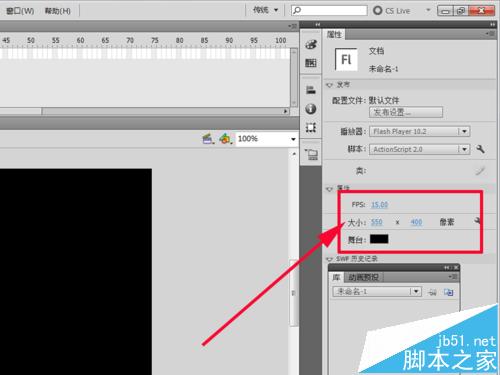Click the Edit Scene clapperboard icon
The height and width of the screenshot is (375, 500).
click(208, 139)
